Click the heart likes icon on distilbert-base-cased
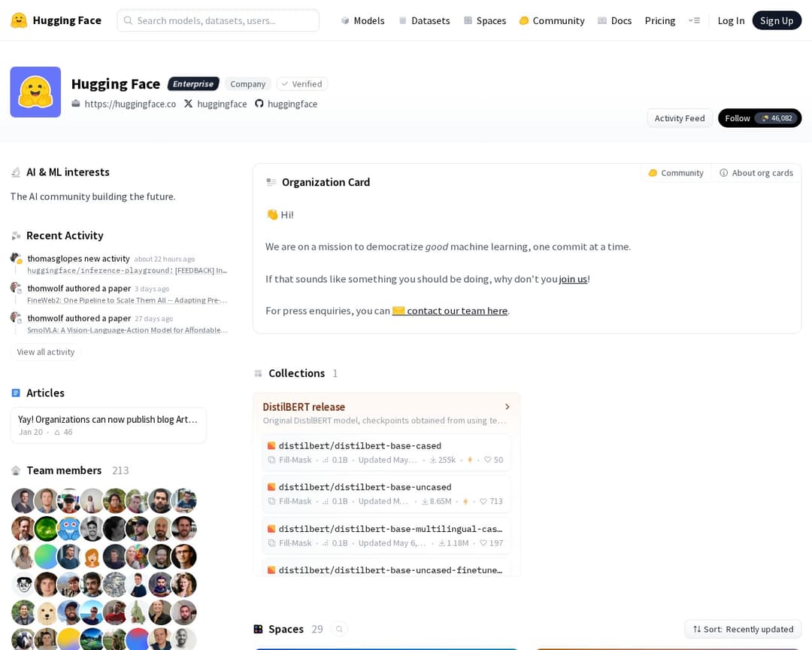The image size is (812, 650). pyautogui.click(x=487, y=460)
